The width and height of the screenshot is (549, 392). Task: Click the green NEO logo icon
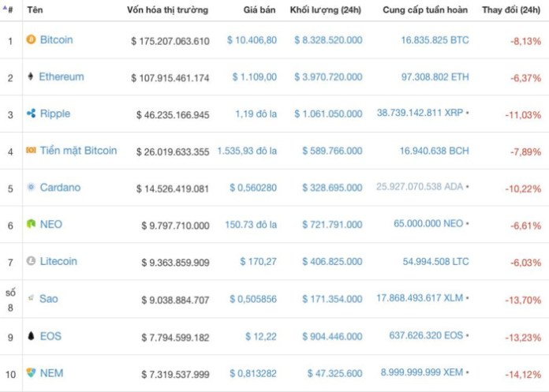[x=31, y=224]
